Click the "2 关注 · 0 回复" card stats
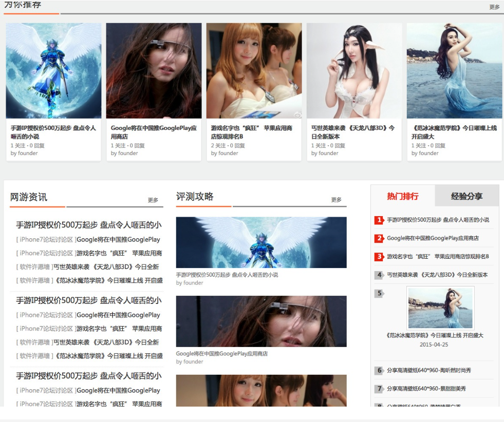This screenshot has height=422, width=504. 228,145
